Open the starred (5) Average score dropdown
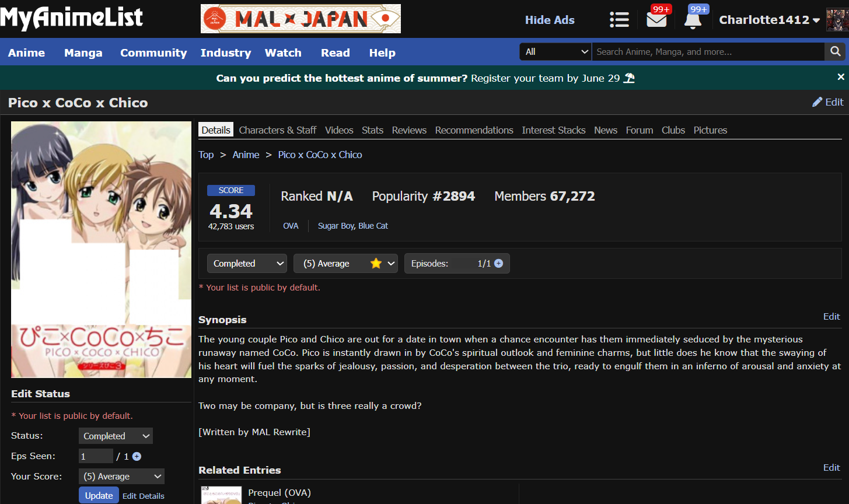 345,264
